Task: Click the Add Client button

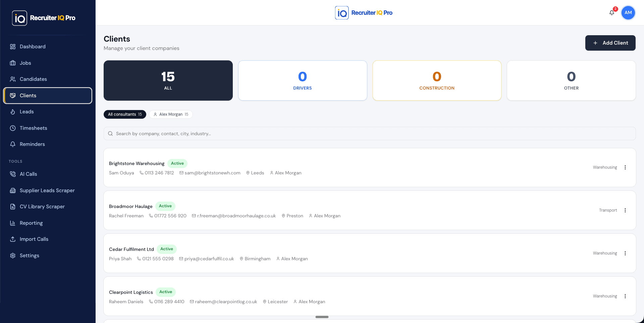Action: 610,43
